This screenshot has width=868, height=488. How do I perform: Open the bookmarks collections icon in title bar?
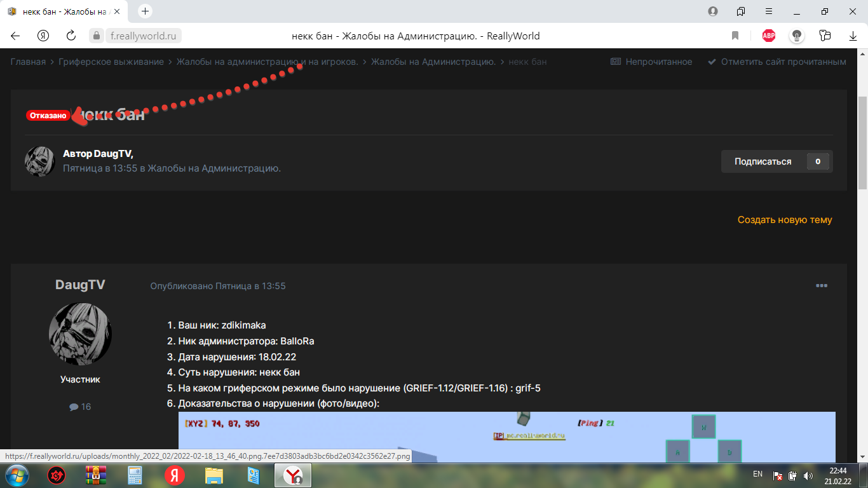[x=741, y=11]
